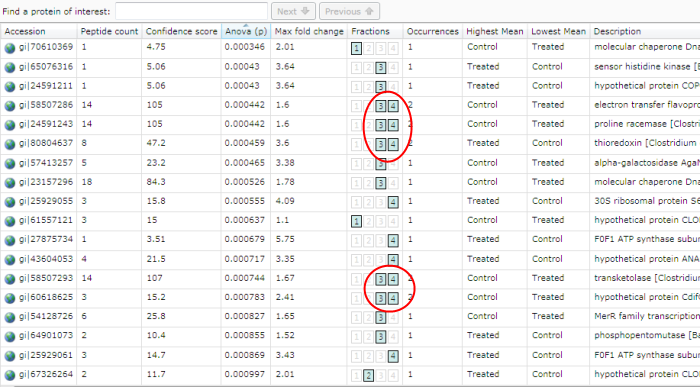Click the Next search button
Viewport: 700px width, 387px height.
(293, 12)
